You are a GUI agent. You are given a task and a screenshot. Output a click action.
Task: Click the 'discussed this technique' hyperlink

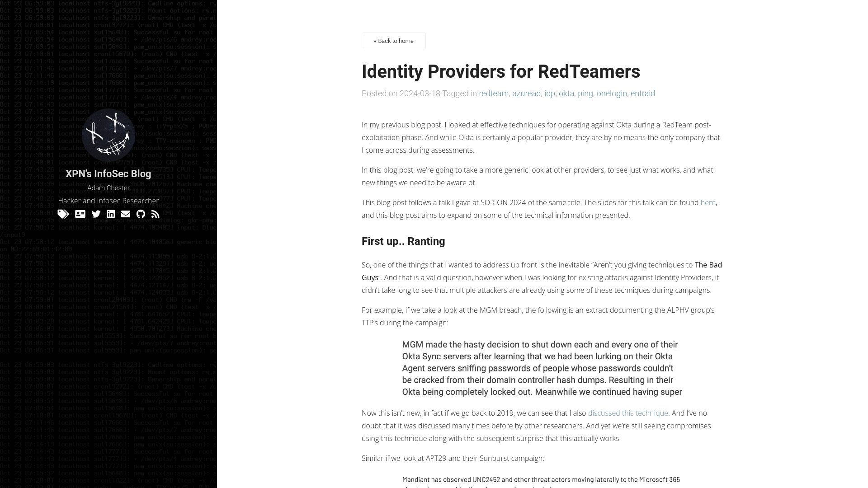(628, 413)
